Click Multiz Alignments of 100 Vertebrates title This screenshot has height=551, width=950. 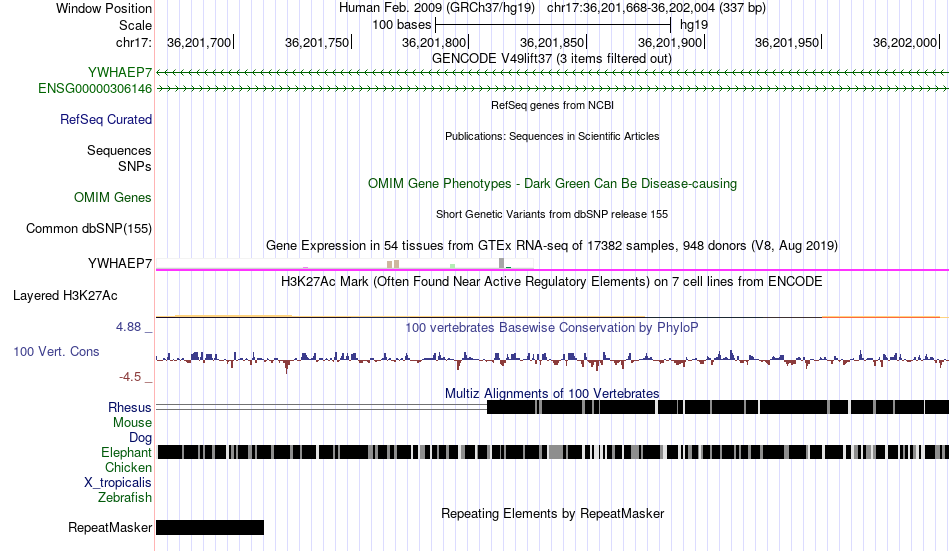552,393
